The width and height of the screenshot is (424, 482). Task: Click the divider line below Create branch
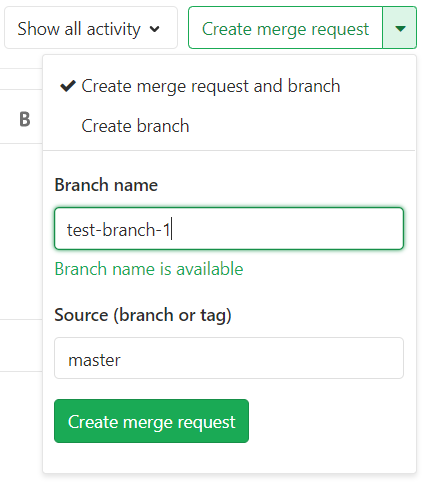point(229,150)
